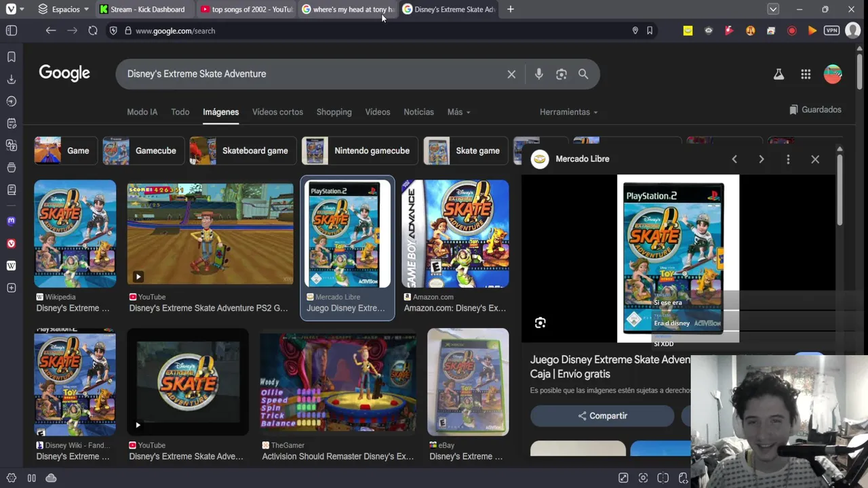Open the Wikipedia web panel
The image size is (868, 488).
pos(11,266)
